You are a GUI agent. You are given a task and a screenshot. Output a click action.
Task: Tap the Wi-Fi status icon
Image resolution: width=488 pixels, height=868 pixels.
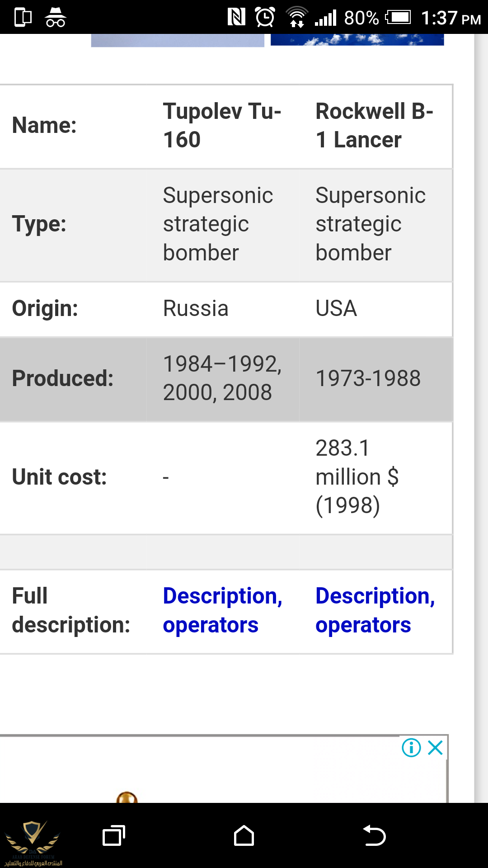(x=296, y=18)
